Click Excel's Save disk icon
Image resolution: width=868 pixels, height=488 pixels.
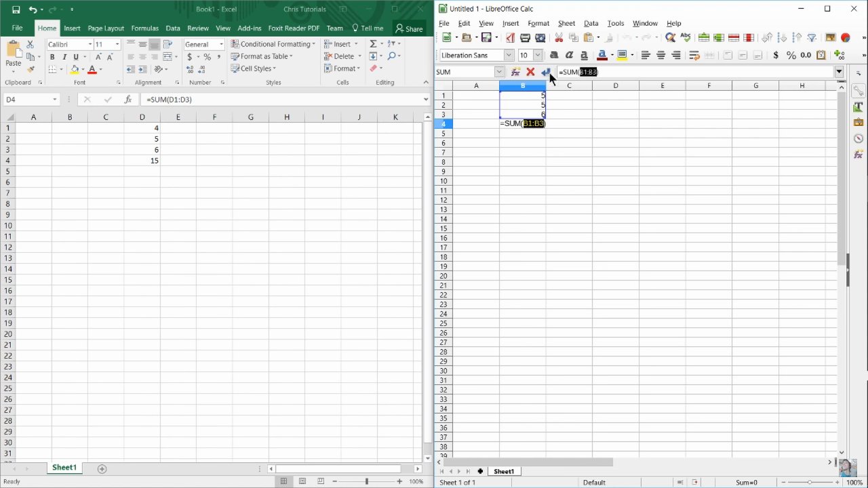(x=16, y=9)
